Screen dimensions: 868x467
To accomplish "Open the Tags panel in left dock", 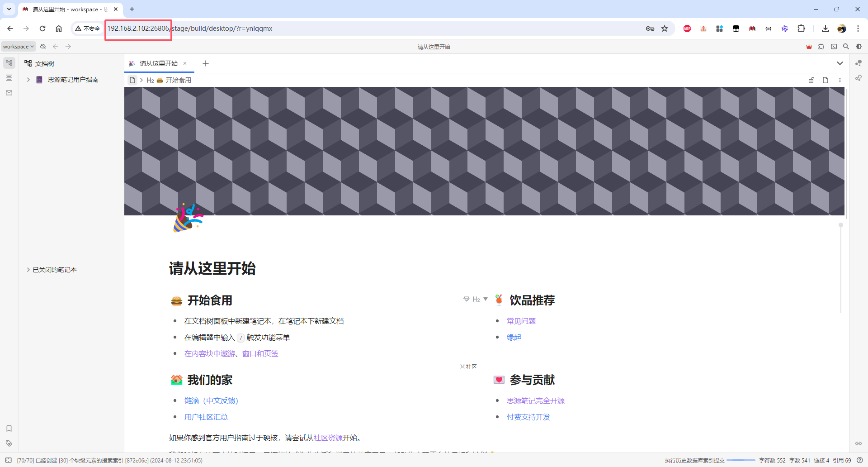I will (9, 443).
